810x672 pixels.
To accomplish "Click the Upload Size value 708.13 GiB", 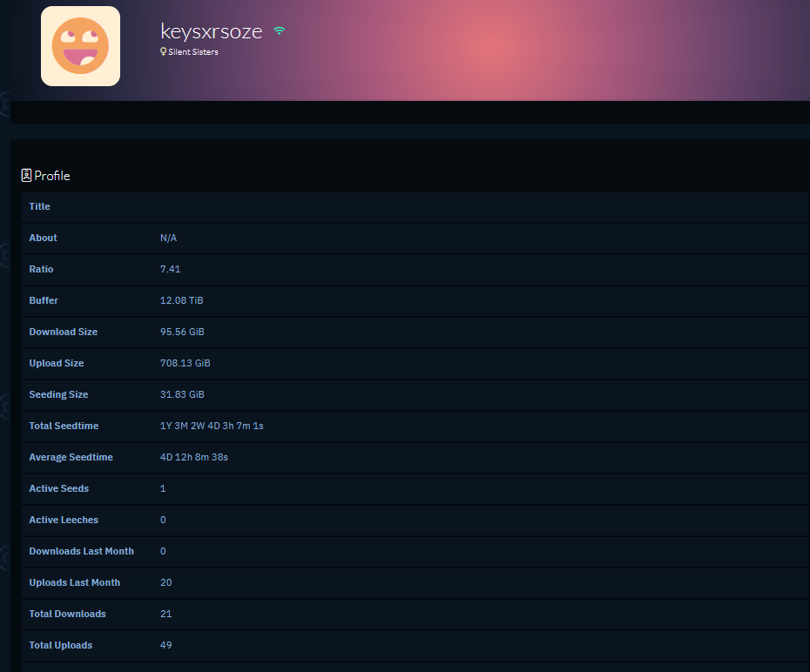I will point(185,363).
